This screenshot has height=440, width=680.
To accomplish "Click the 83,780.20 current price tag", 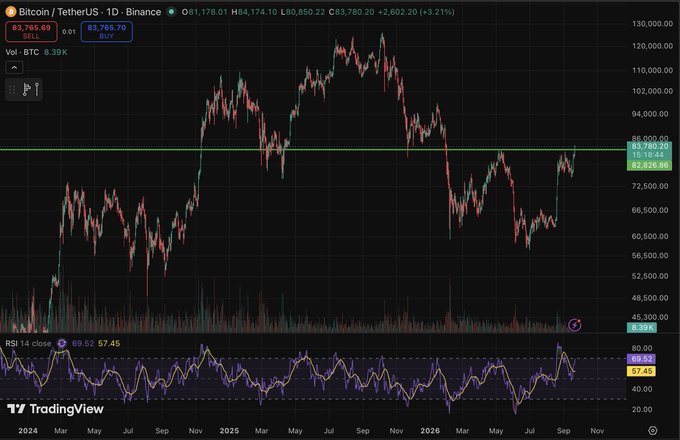I will [x=650, y=150].
